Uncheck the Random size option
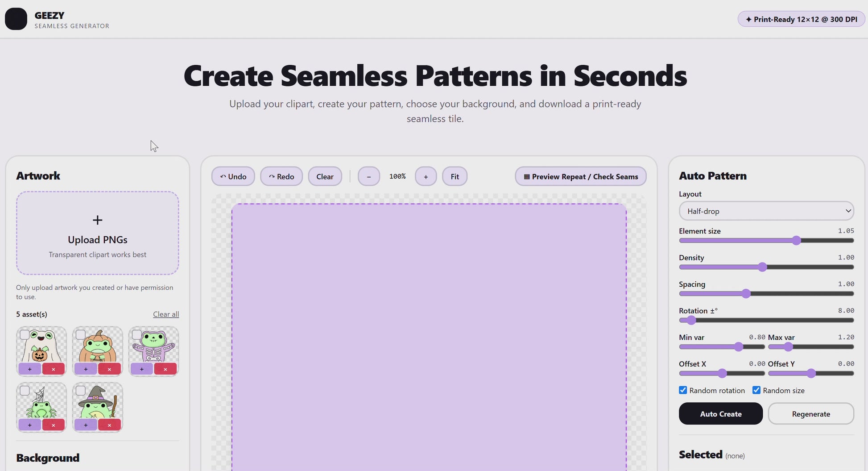Image resolution: width=868 pixels, height=471 pixels. point(756,390)
